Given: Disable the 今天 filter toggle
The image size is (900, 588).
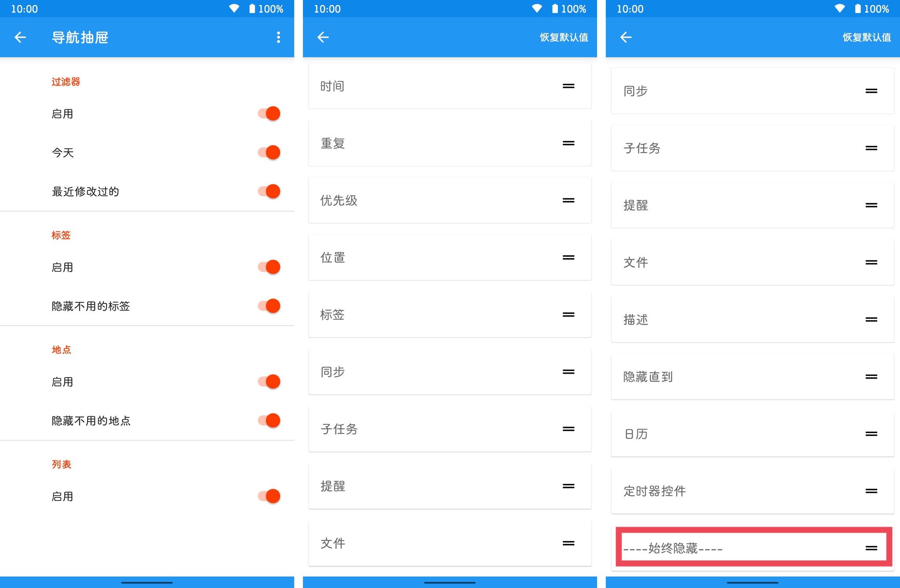Looking at the screenshot, I should click(269, 152).
